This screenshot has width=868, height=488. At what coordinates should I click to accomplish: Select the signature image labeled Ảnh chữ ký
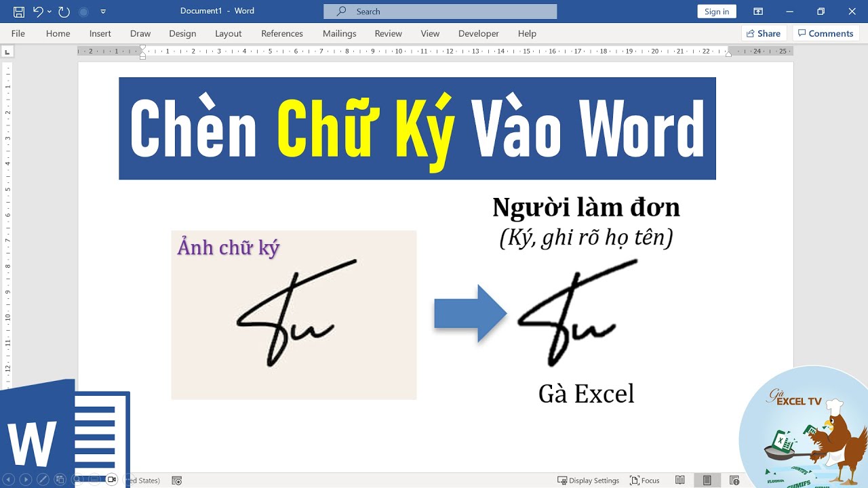294,314
